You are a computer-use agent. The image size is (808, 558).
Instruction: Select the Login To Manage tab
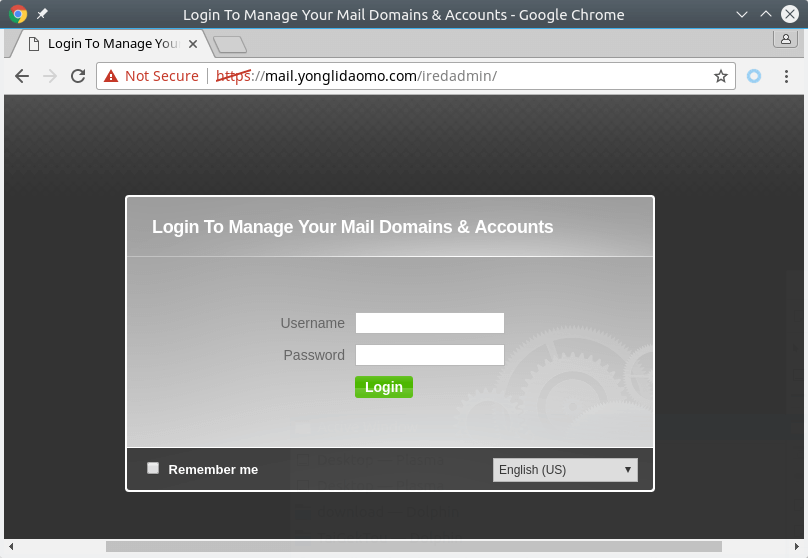(x=112, y=44)
